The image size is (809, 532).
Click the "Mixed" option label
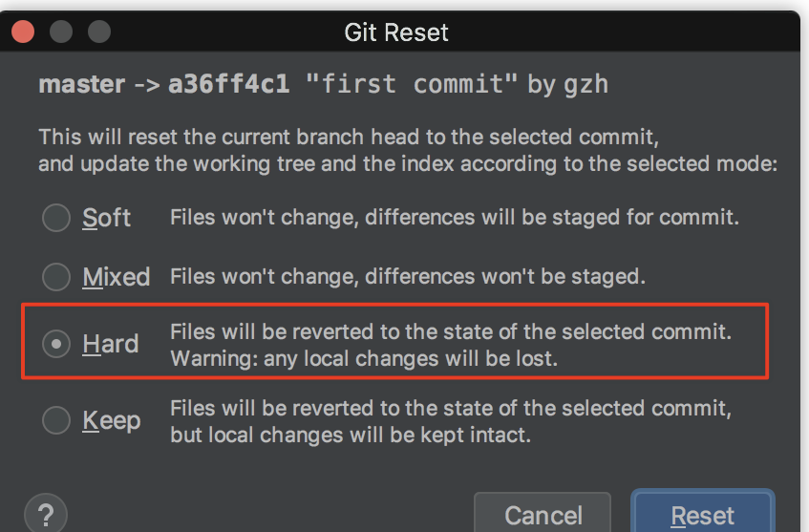tap(116, 277)
